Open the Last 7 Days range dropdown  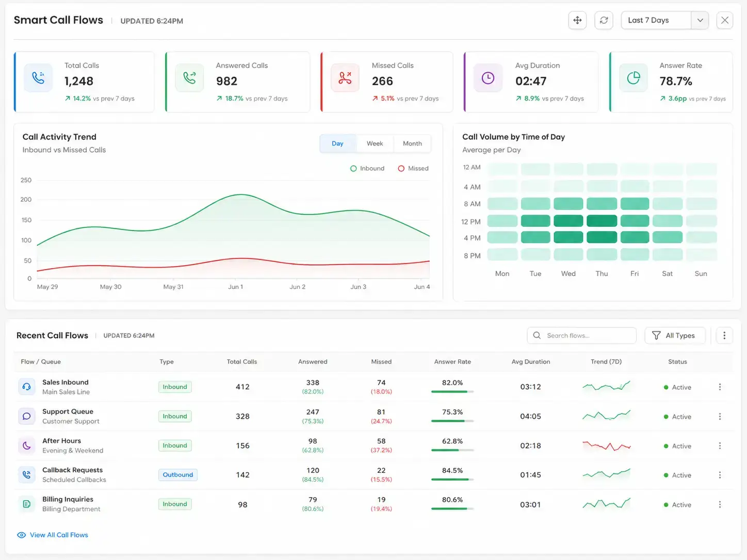pos(664,20)
